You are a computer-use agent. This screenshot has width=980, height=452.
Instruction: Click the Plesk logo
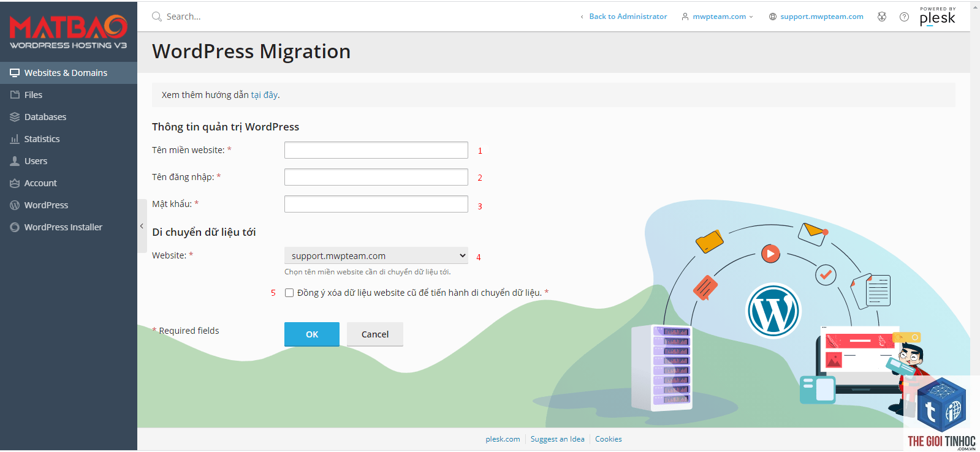click(x=938, y=17)
